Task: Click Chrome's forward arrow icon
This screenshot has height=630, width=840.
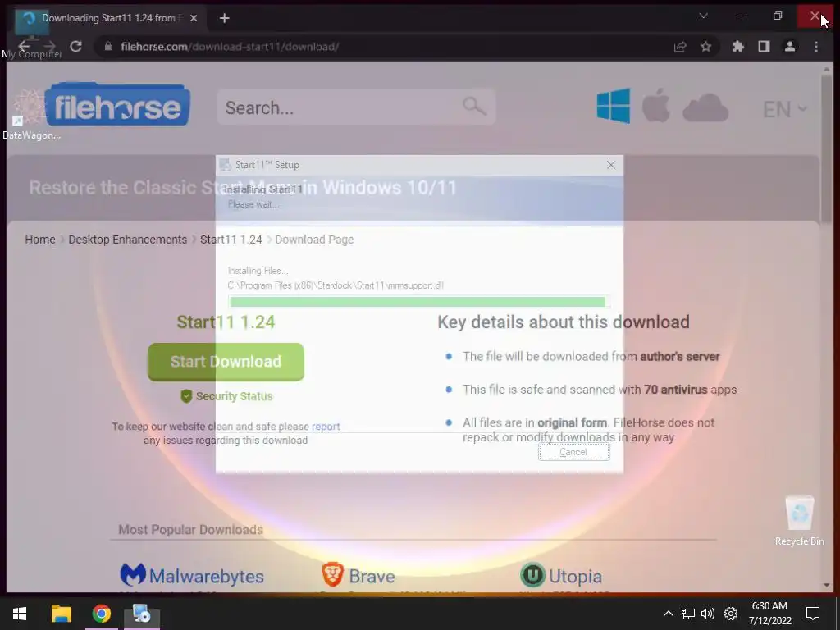Action: point(49,47)
